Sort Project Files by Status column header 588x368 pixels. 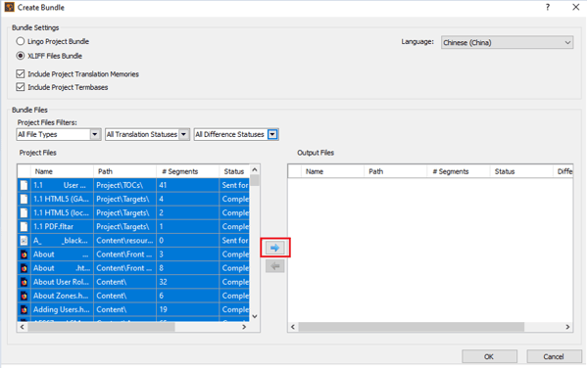coord(234,171)
